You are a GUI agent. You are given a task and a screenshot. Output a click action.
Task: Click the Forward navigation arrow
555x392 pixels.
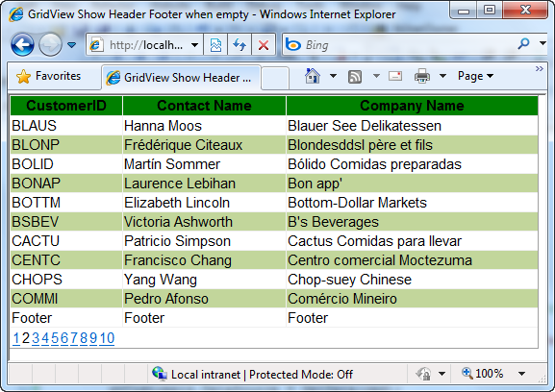(x=50, y=44)
